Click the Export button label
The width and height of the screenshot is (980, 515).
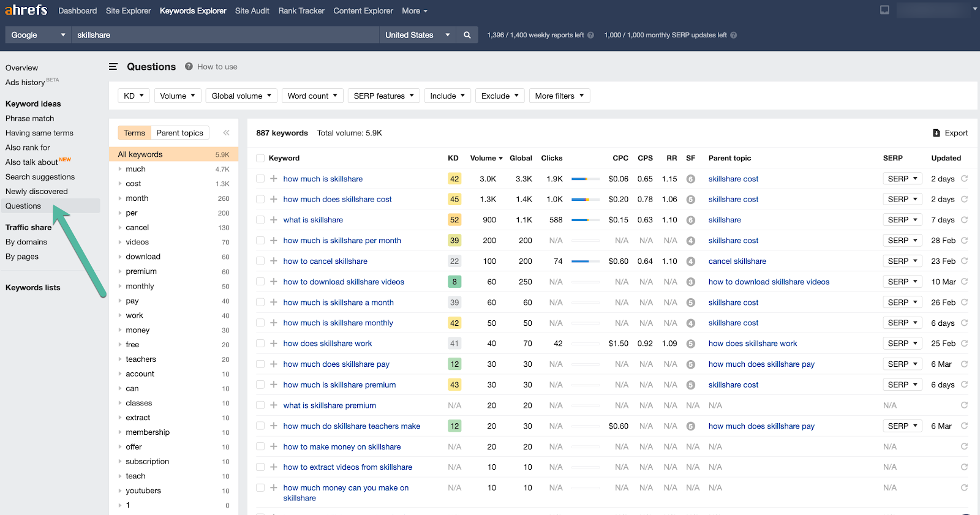956,133
